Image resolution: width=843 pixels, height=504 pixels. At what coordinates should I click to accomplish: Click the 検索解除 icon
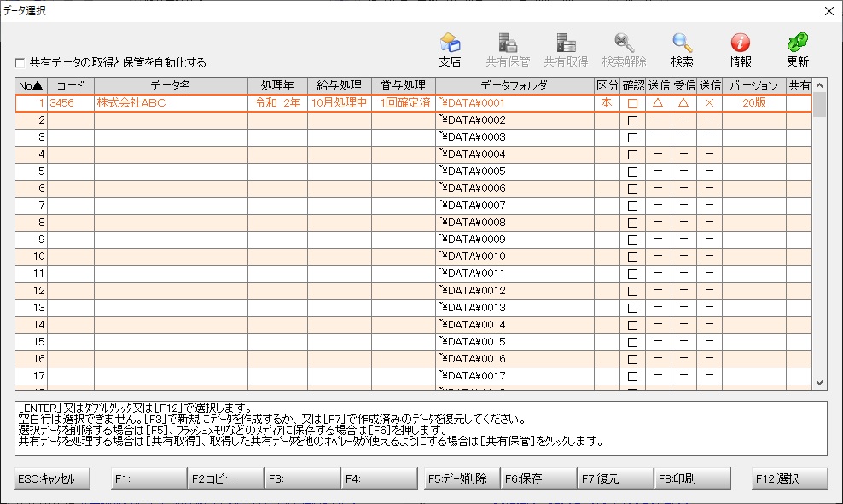tap(624, 49)
